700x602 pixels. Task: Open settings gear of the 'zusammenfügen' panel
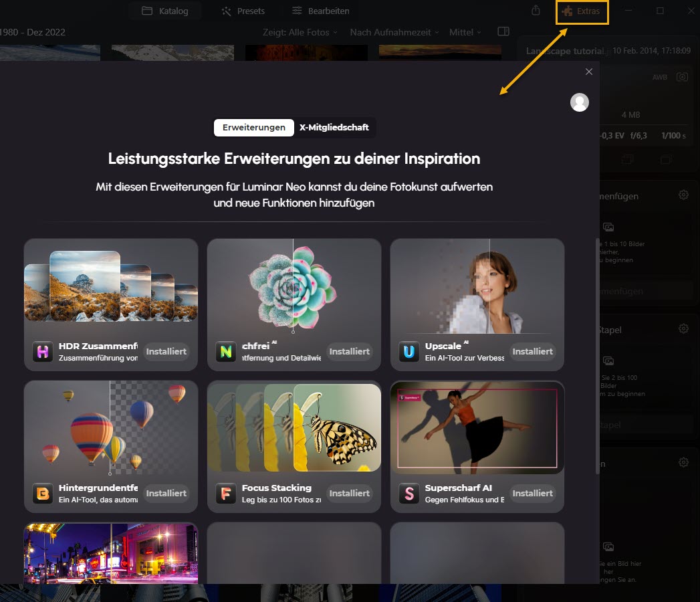(x=683, y=195)
